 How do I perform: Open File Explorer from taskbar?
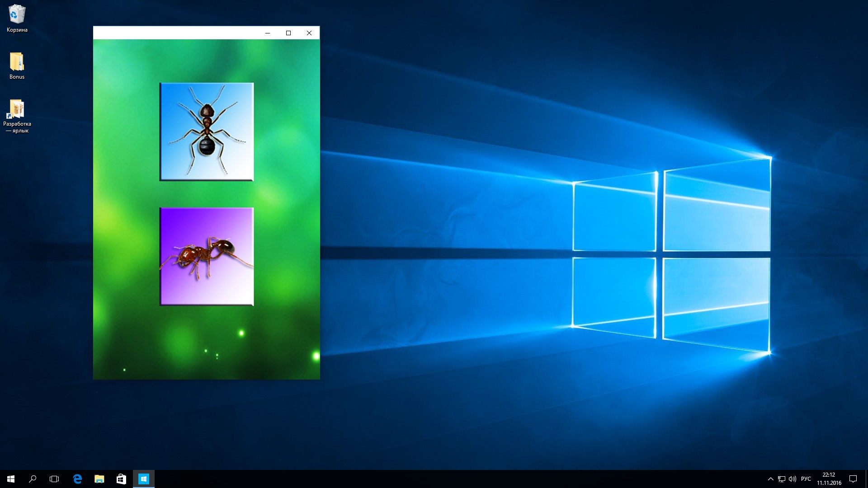tap(99, 479)
